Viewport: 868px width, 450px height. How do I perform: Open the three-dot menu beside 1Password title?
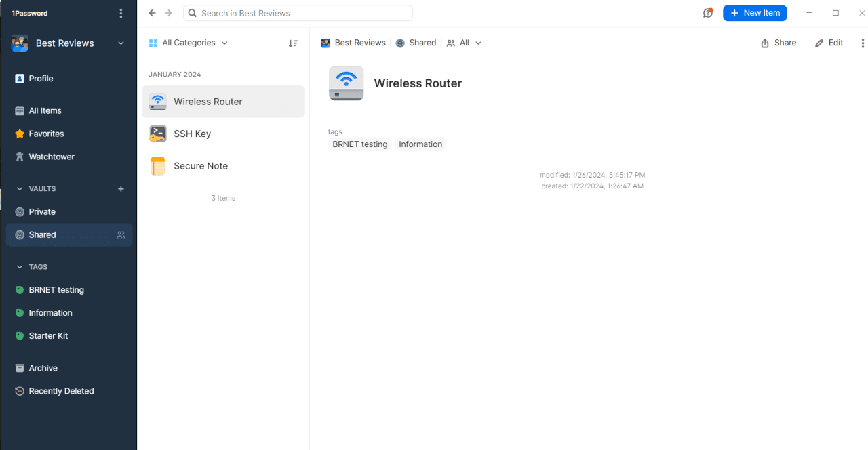[121, 14]
